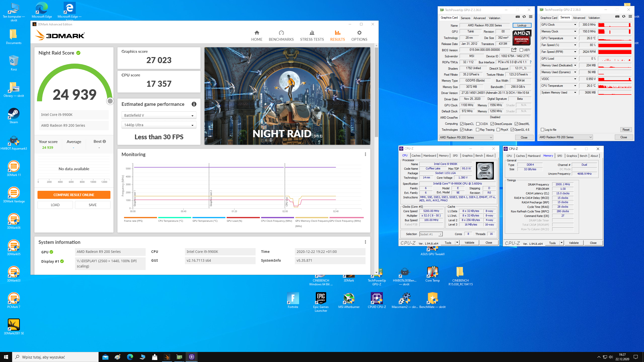Open the Mainboard tab in the left CPU-Z window
The width and height of the screenshot is (644, 362).
coord(429,156)
